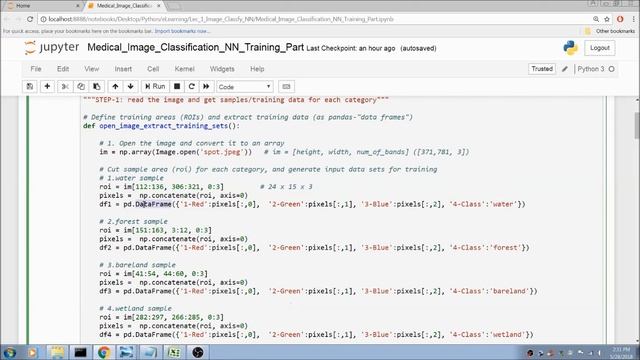Click the 'water' class string in df1
Viewport: 640px width, 360px height.
[x=503, y=204]
